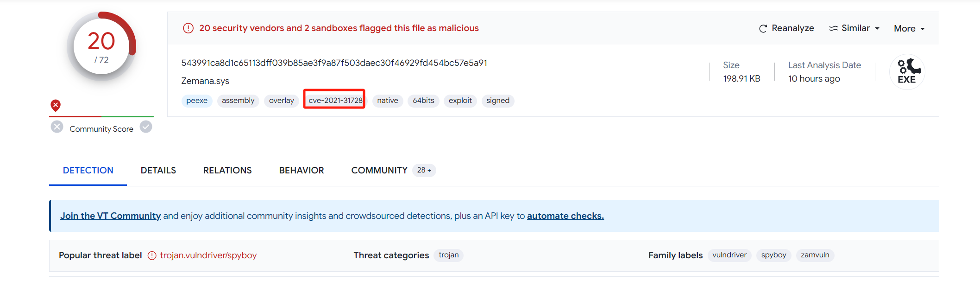Click the file hash text
Image resolution: width=980 pixels, height=281 pixels.
pyautogui.click(x=334, y=63)
